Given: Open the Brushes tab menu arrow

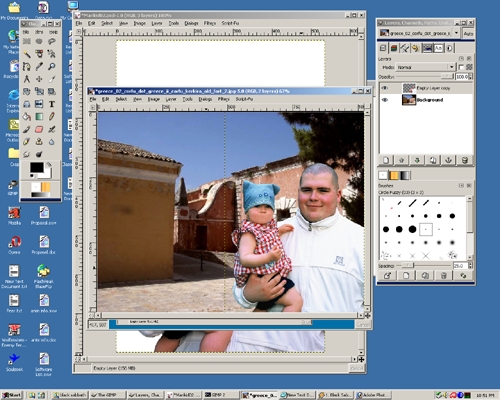Looking at the screenshot, I should (x=461, y=185).
